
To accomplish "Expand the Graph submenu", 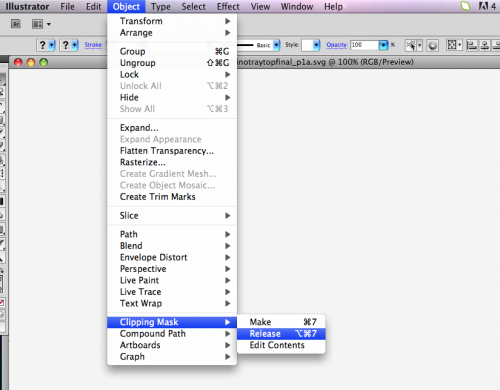I will (x=172, y=357).
